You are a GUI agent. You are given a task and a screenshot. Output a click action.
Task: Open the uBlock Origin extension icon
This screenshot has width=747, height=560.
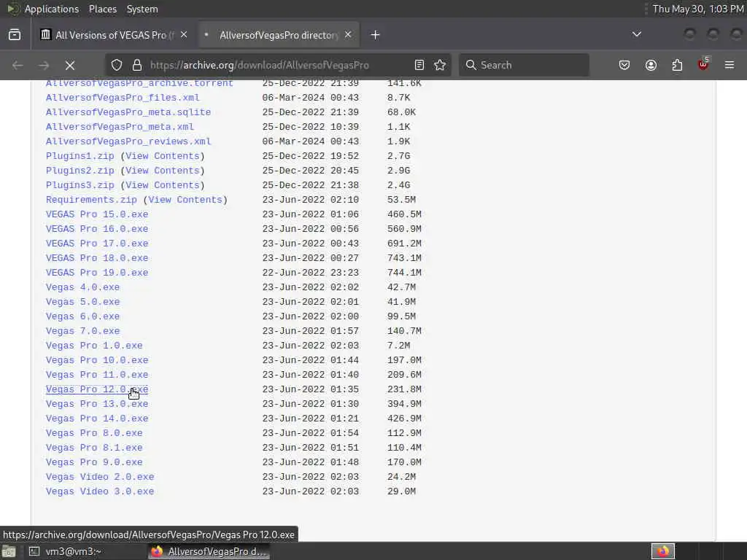point(703,64)
